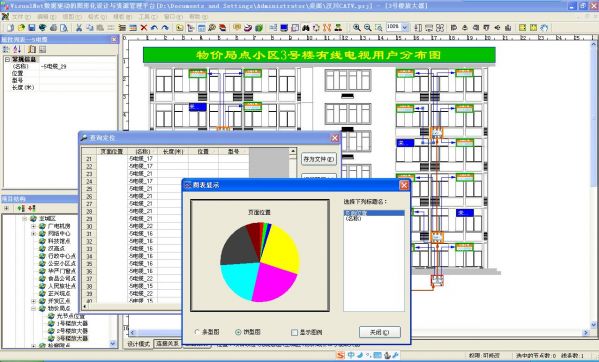Image resolution: width=599 pixels, height=362 pixels.
Task: Click the zoom out magnifier icon
Action: click(x=367, y=28)
